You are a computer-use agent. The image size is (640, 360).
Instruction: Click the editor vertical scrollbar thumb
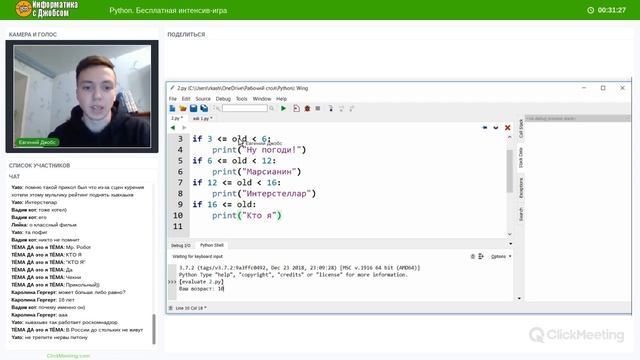(x=510, y=171)
